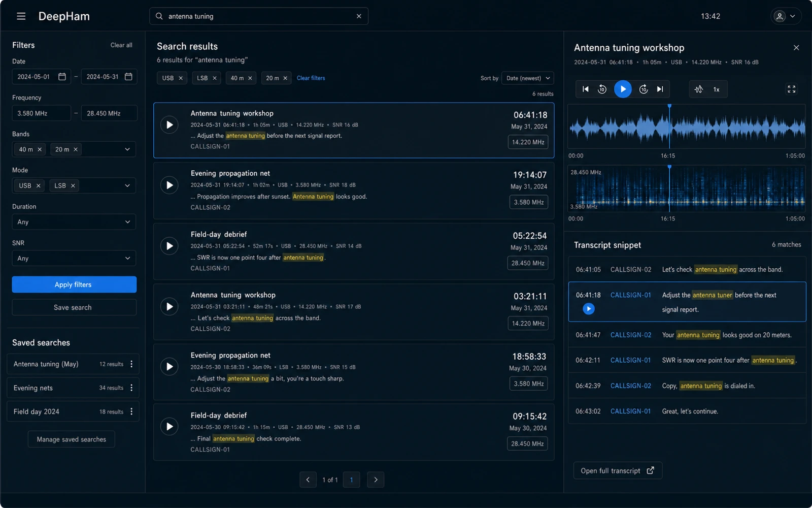This screenshot has height=508, width=812.
Task: Play Field-day debrief 09:15:42 result
Action: point(170,427)
